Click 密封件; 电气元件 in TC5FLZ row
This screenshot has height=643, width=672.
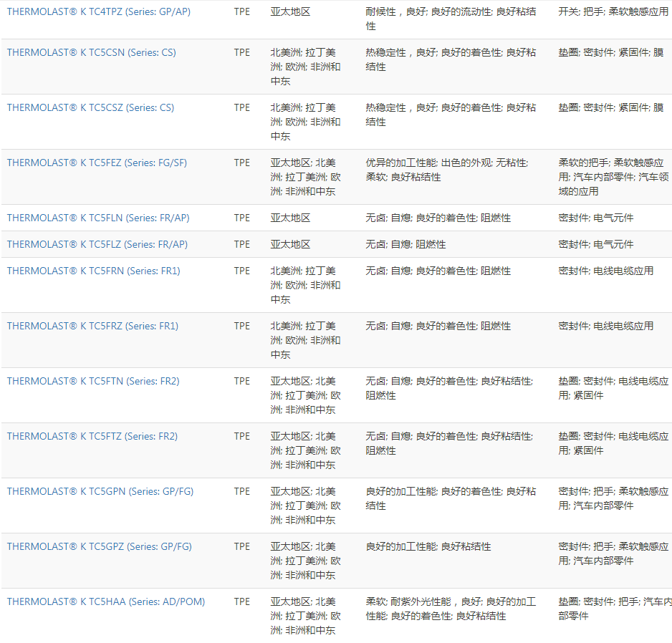596,245
